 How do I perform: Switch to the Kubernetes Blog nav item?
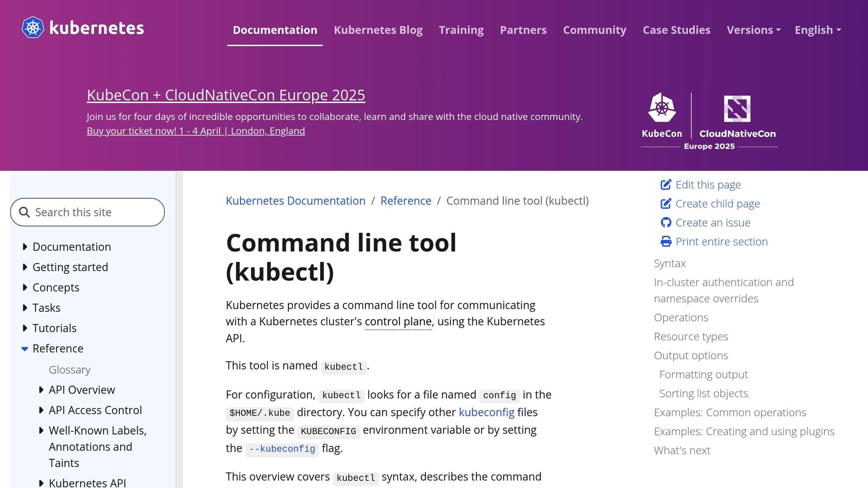[378, 30]
